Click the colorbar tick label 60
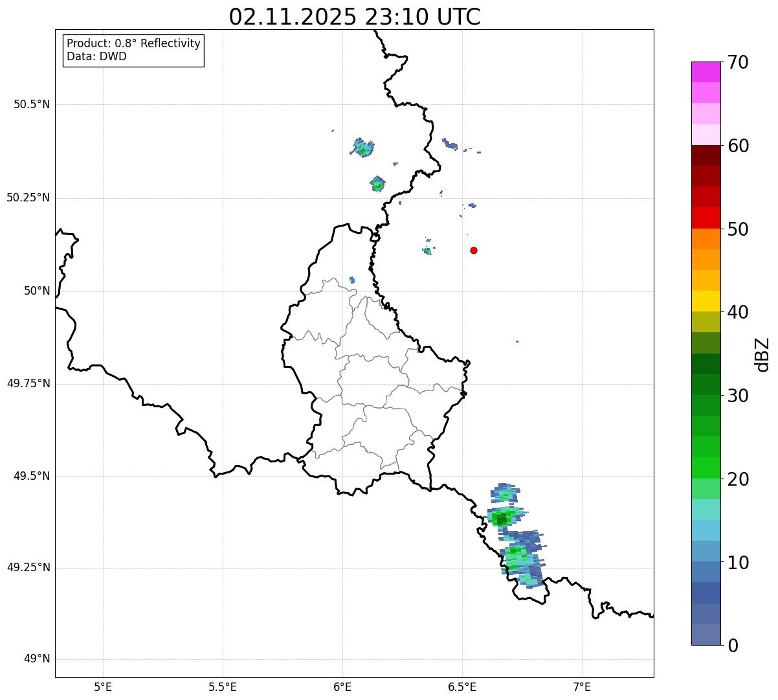The height and width of the screenshot is (700, 778). 738,146
